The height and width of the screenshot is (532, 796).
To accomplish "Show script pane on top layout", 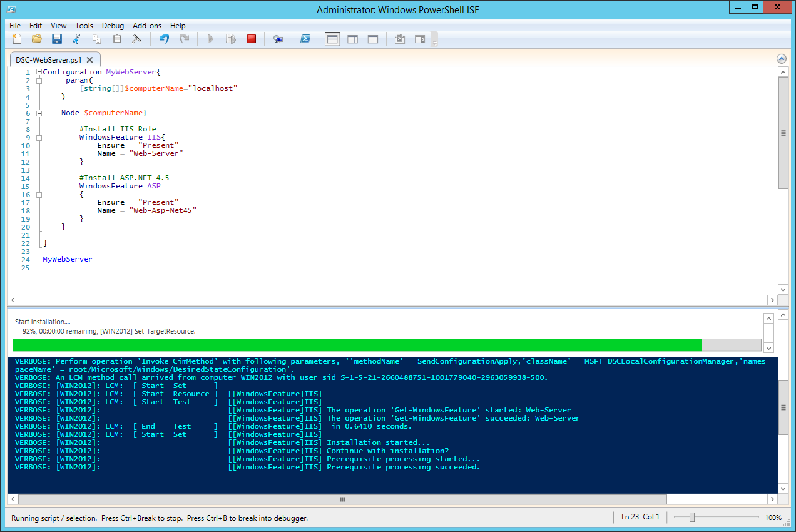I will click(x=332, y=39).
